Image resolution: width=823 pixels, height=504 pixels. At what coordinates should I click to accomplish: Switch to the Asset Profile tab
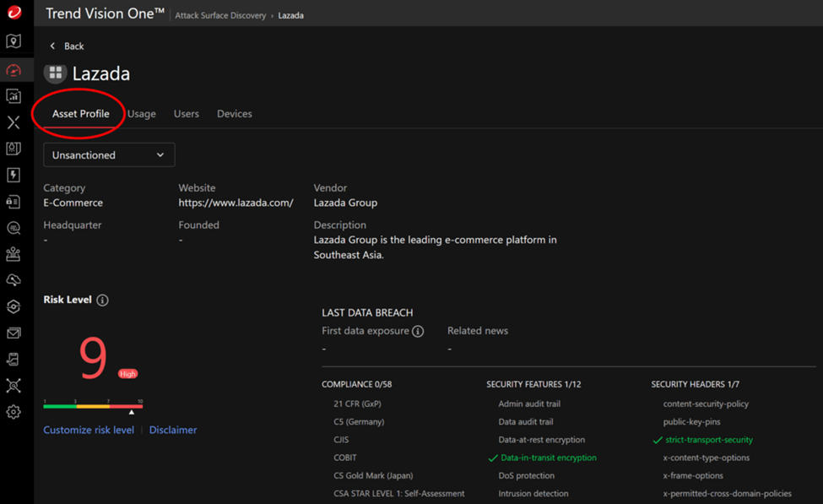[x=81, y=114]
